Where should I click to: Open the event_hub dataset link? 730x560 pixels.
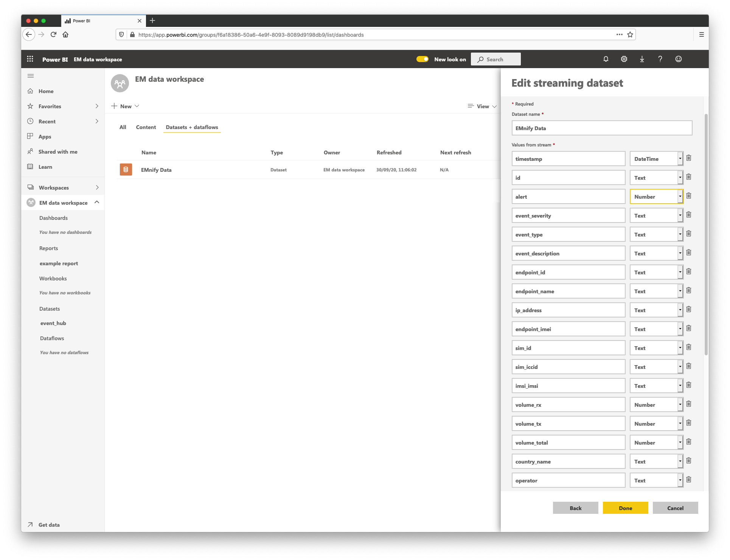[x=53, y=323]
